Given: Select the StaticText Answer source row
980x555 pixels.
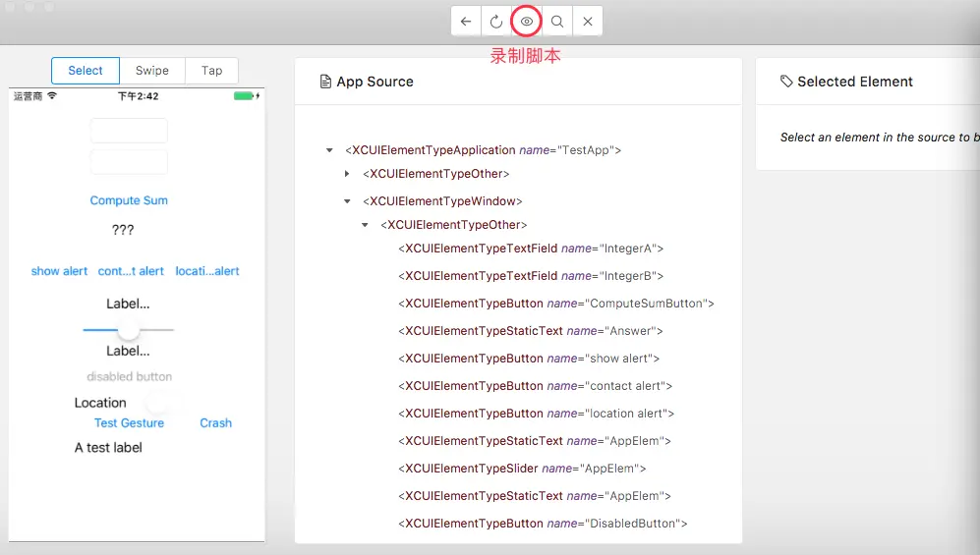Looking at the screenshot, I should click(x=531, y=331).
